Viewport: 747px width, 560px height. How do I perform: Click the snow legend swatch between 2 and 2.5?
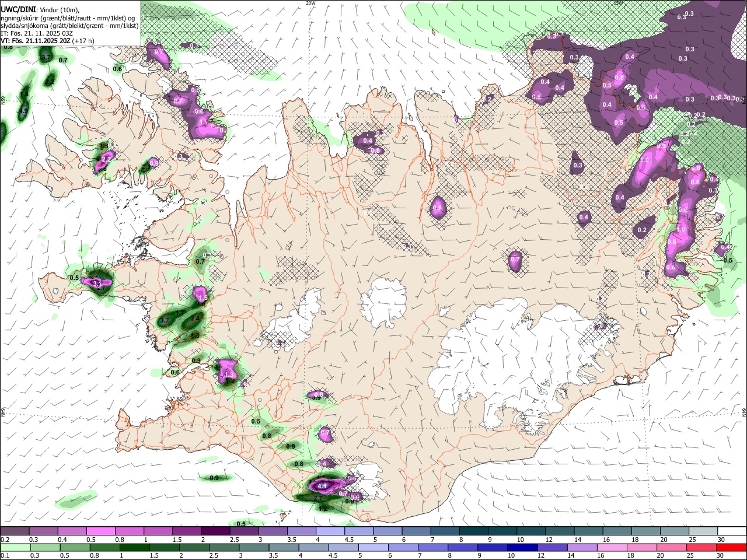(215, 531)
